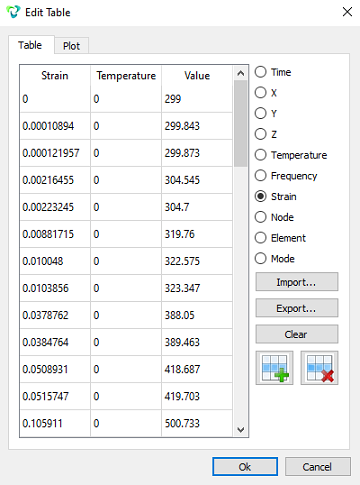Clear the table with Clear button
This screenshot has width=360, height=485.
297,334
